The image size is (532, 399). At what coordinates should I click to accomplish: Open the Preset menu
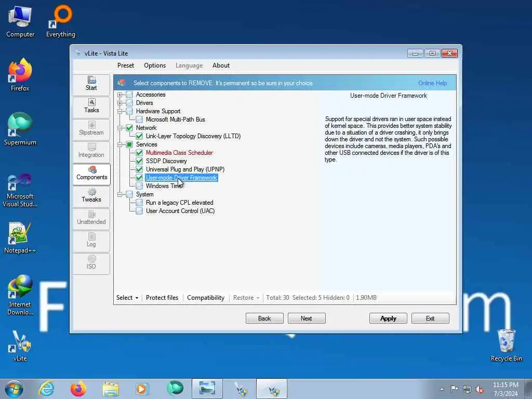[126, 65]
